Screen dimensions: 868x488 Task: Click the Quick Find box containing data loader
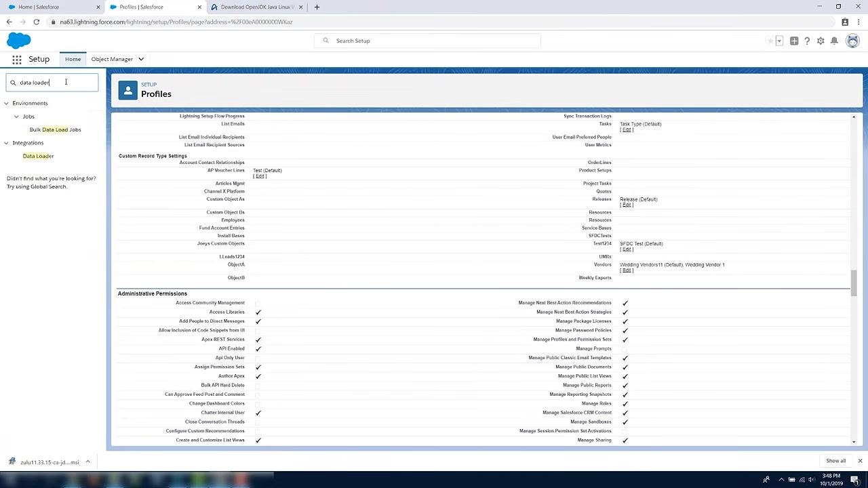(52, 83)
